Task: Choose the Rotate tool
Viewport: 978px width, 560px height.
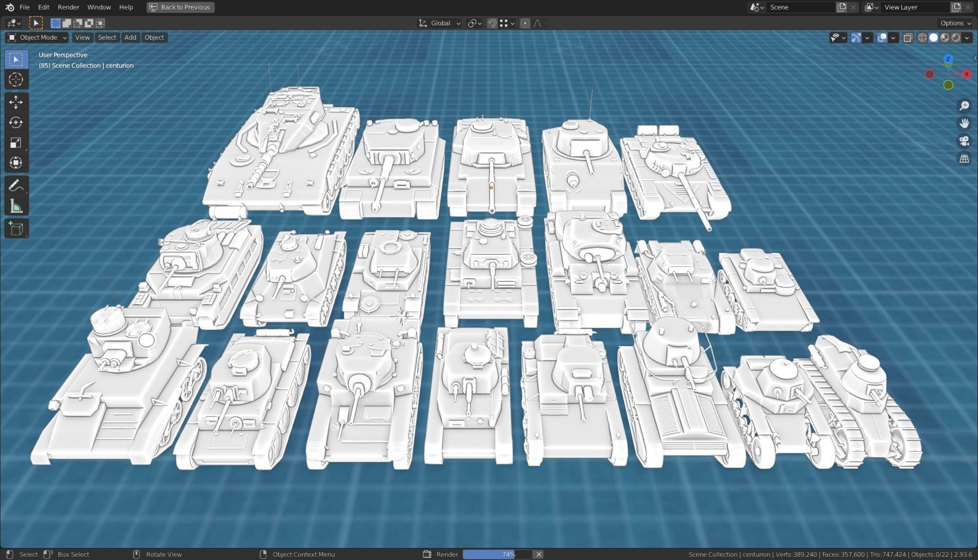Action: point(16,122)
